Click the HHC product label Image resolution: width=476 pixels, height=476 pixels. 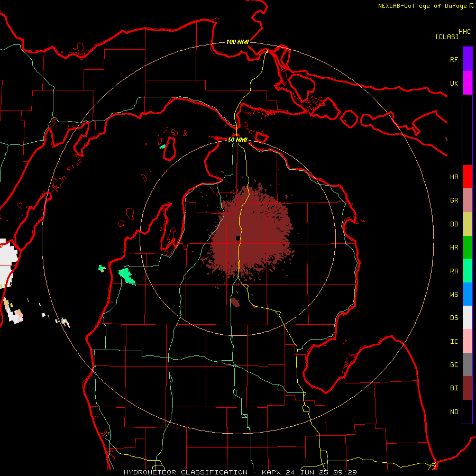464,32
